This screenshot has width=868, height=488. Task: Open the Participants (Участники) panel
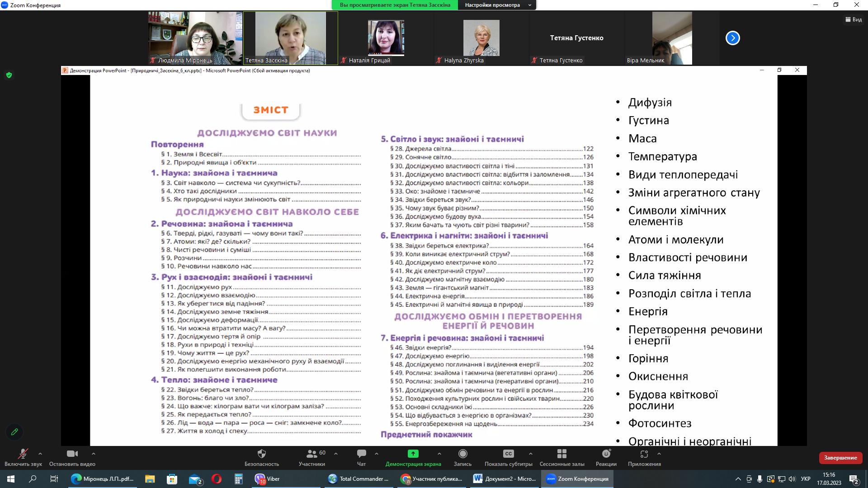(311, 454)
